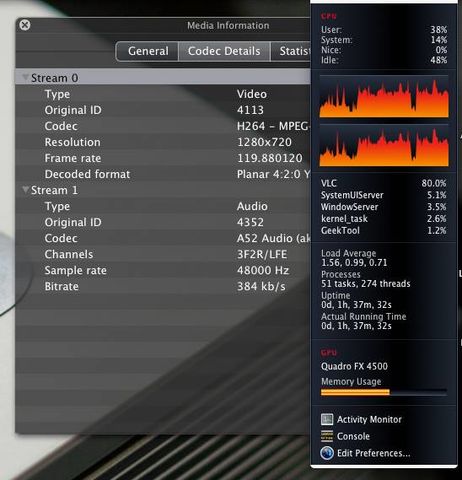The height and width of the screenshot is (480, 462).
Task: Click the red CPU section heading
Action: click(329, 16)
